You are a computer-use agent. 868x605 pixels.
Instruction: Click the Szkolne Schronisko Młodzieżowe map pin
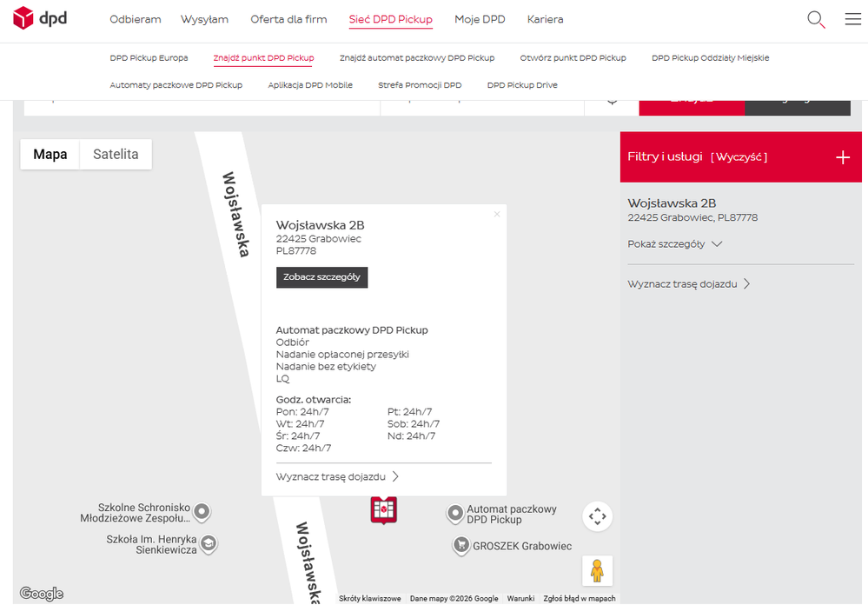pos(202,512)
